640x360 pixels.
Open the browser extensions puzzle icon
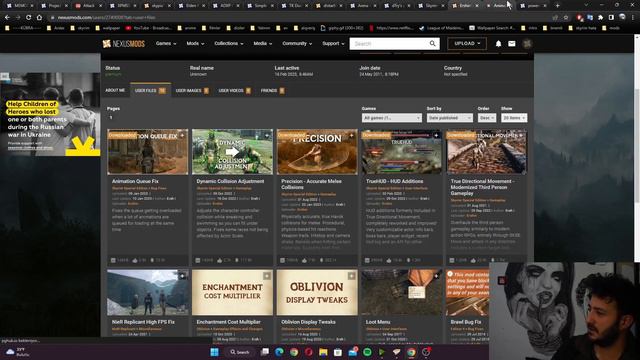point(600,18)
